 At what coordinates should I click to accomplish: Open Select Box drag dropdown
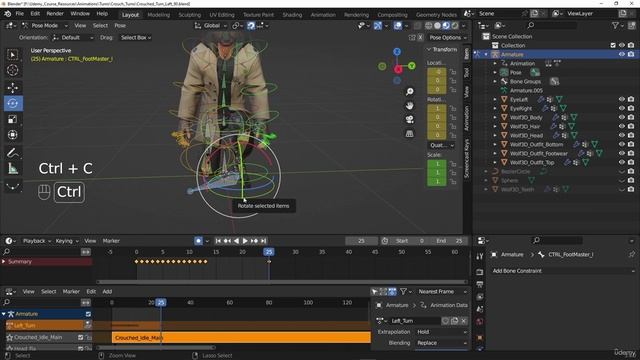tap(136, 38)
